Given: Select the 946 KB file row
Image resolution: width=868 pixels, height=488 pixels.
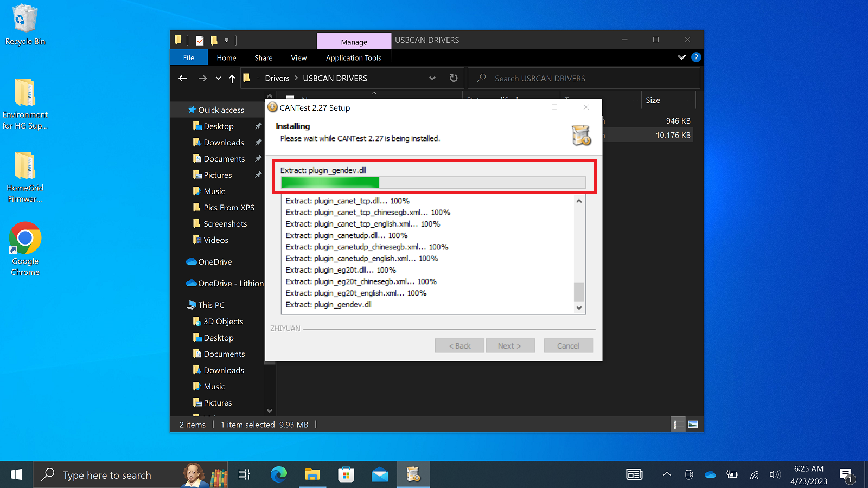Looking at the screenshot, I should pyautogui.click(x=647, y=121).
